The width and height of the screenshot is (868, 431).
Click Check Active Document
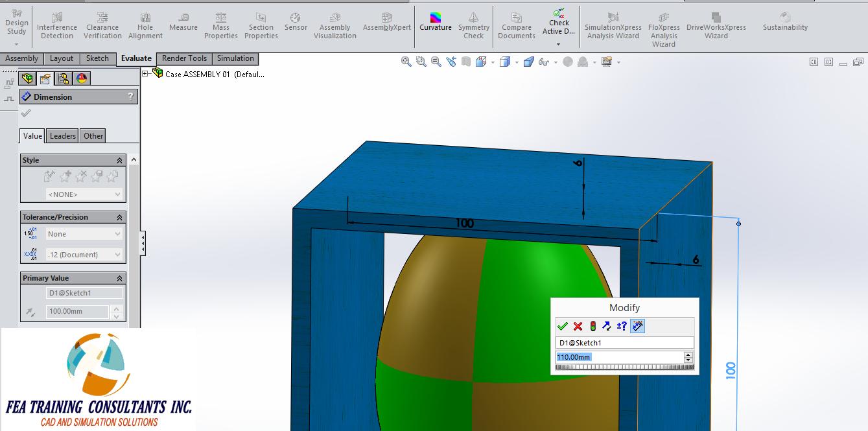(x=559, y=22)
